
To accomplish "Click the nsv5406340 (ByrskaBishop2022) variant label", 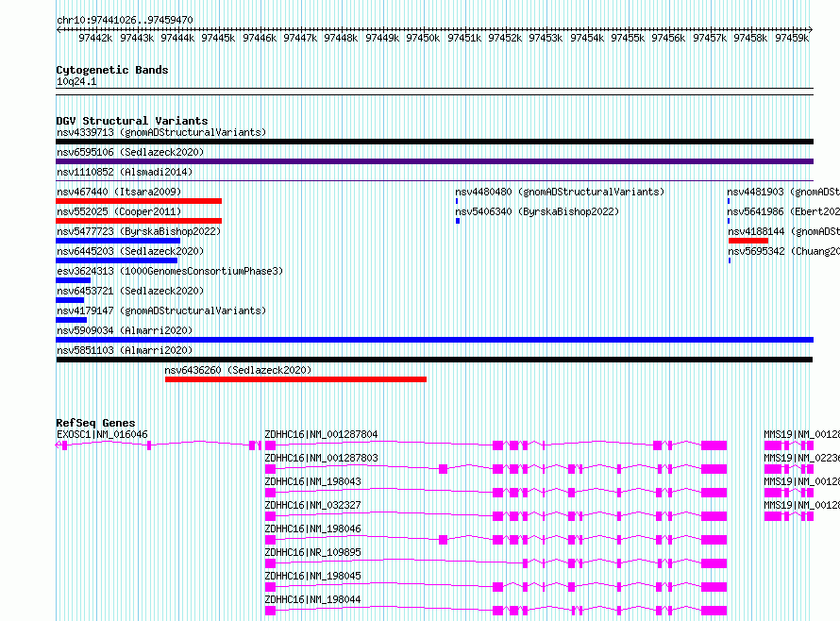I will tap(537, 211).
